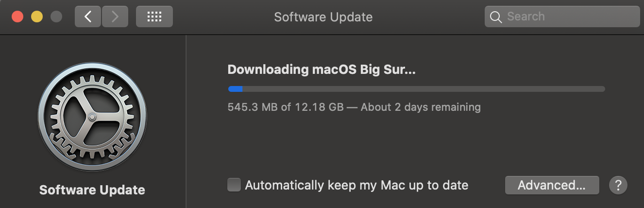Click the unfilled gray part of the progress bar
644x208 pixels.
(x=423, y=89)
